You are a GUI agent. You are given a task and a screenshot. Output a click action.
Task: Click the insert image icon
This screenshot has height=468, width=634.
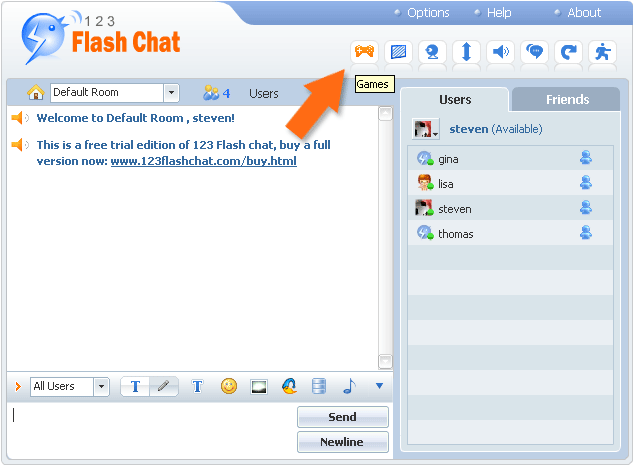pyautogui.click(x=259, y=387)
